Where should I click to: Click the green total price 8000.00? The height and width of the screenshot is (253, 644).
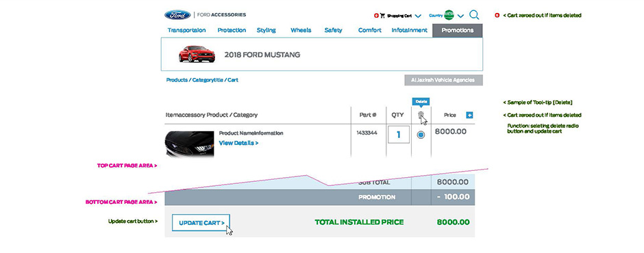453,222
